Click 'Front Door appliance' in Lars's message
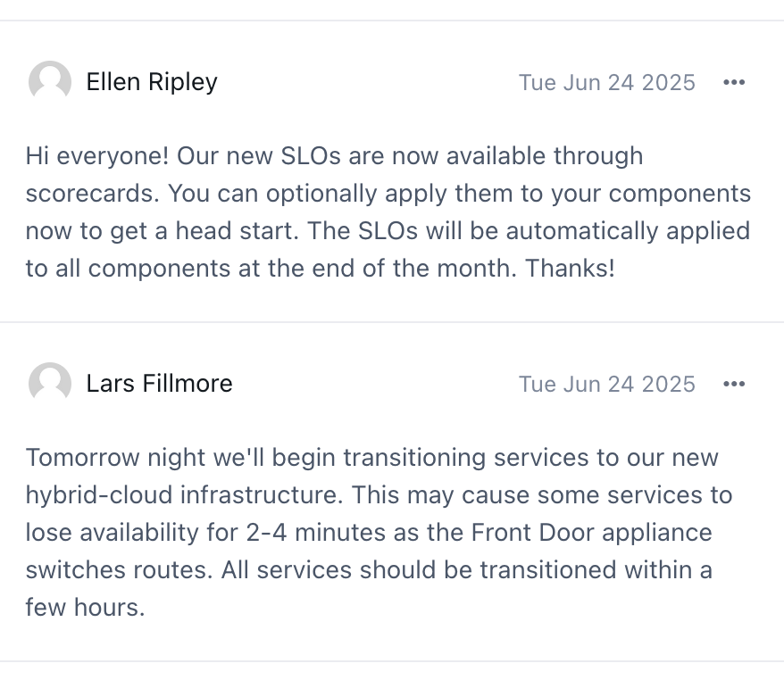Screen dimensions: 784x680 tap(591, 533)
